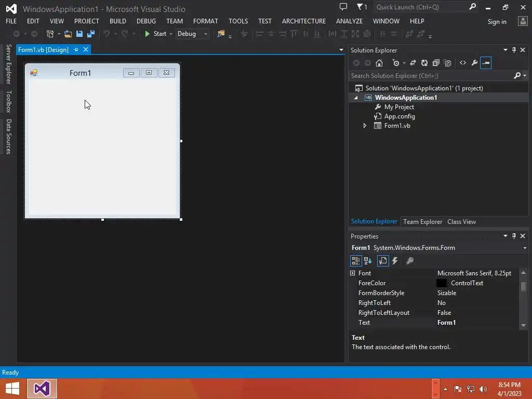Click the black ForeColor swatch

tap(442, 283)
